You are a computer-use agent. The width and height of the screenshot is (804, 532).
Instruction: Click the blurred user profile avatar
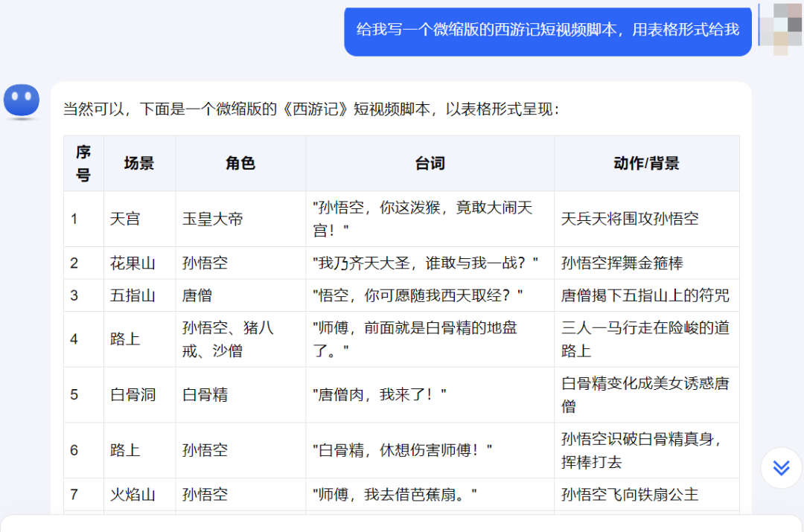[779, 28]
